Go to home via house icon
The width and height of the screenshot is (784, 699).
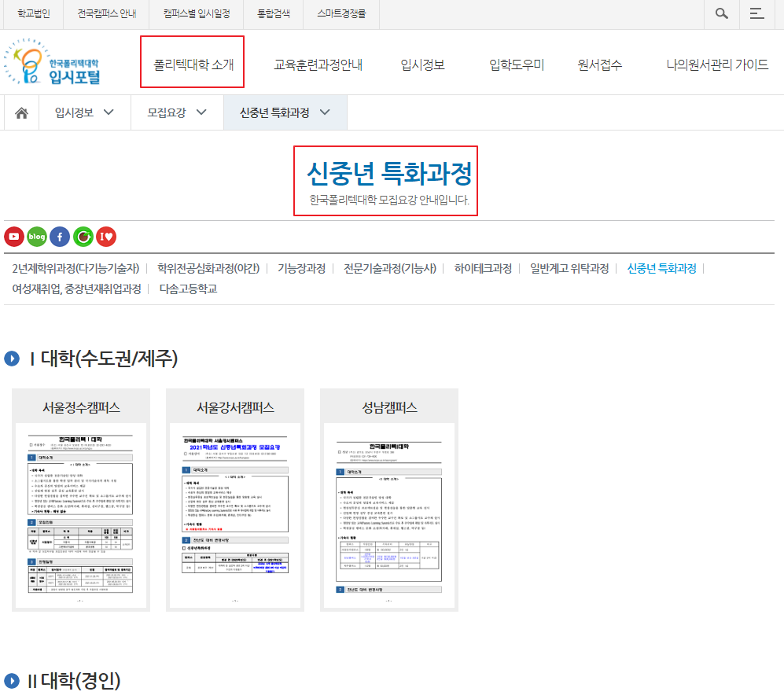click(21, 113)
